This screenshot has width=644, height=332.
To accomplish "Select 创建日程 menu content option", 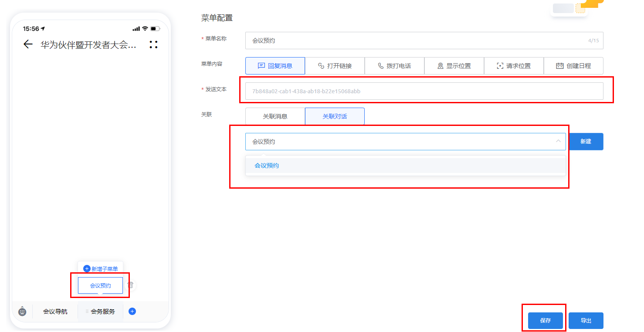I will (x=573, y=66).
